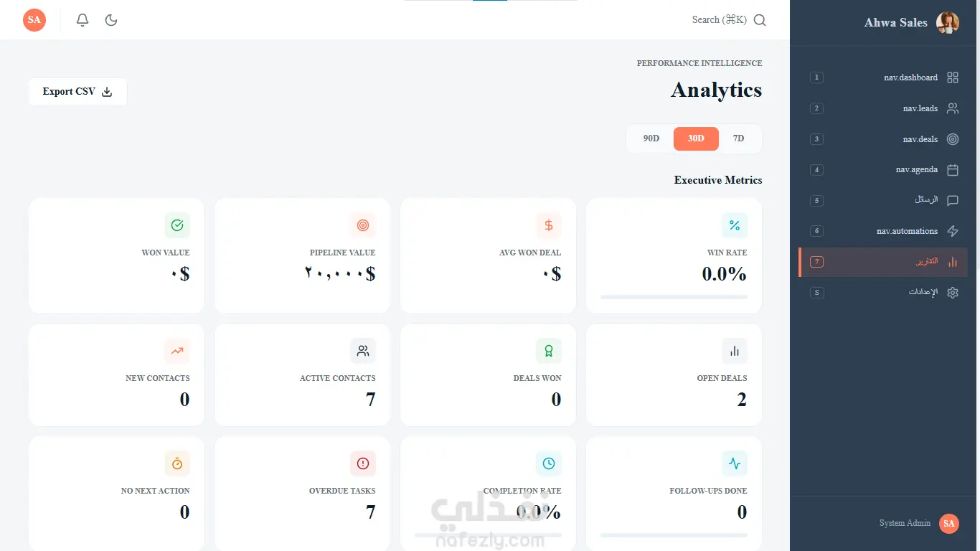Open الإعدادات settings label
Viewport: 980px width, 551px height.
click(923, 293)
